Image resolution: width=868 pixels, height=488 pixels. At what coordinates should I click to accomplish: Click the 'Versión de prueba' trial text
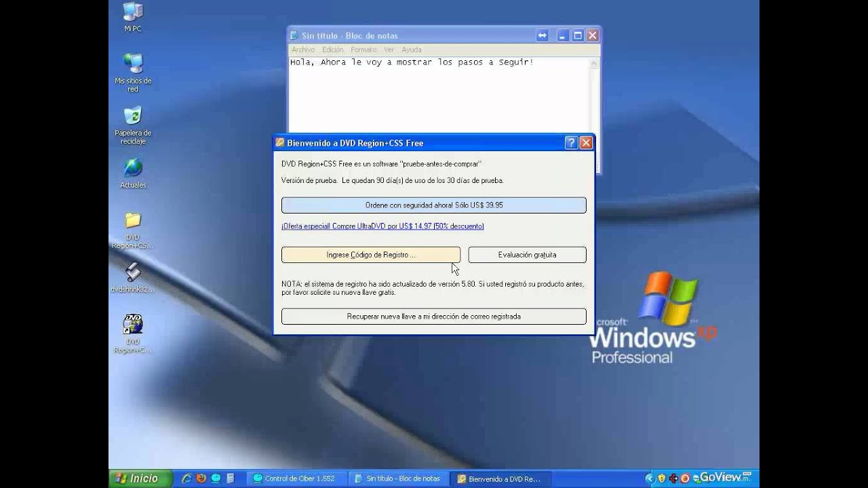pyautogui.click(x=392, y=180)
